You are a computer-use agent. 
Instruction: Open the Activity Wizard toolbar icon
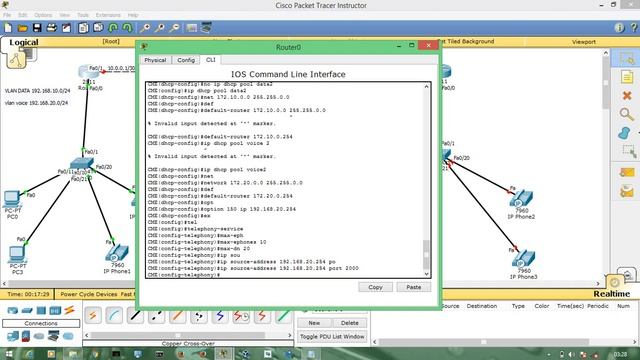[x=66, y=28]
